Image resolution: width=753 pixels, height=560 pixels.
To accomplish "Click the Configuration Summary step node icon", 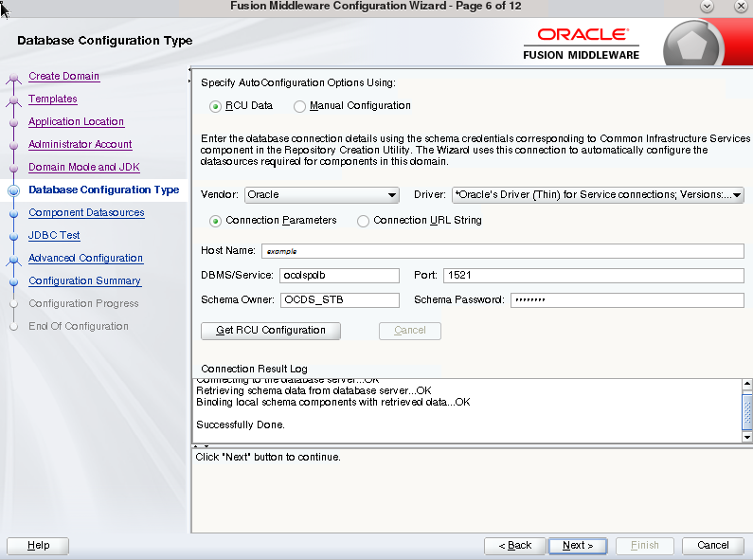I will point(14,282).
